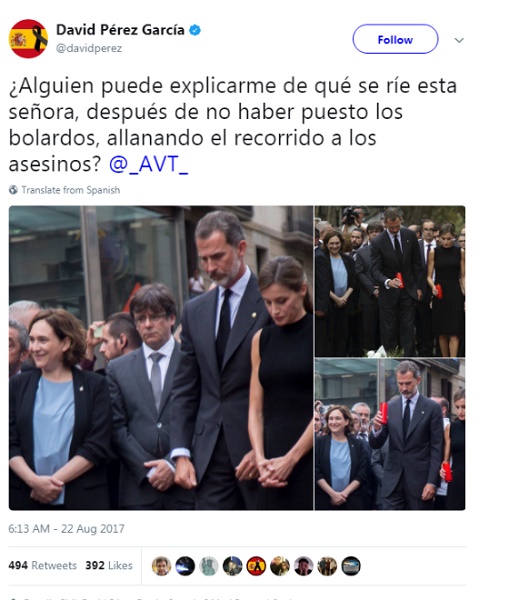529x600 pixels.
Task: Open liker avatar with Spanish flag
Action: click(256, 566)
